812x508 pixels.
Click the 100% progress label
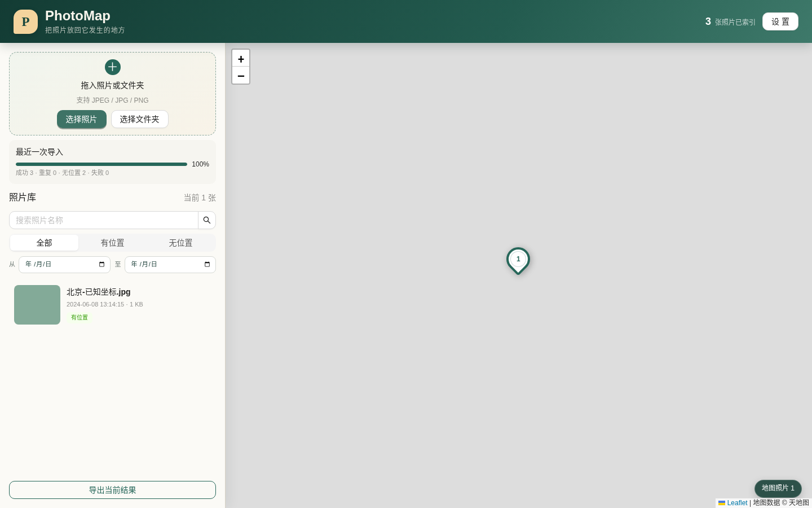[200, 164]
